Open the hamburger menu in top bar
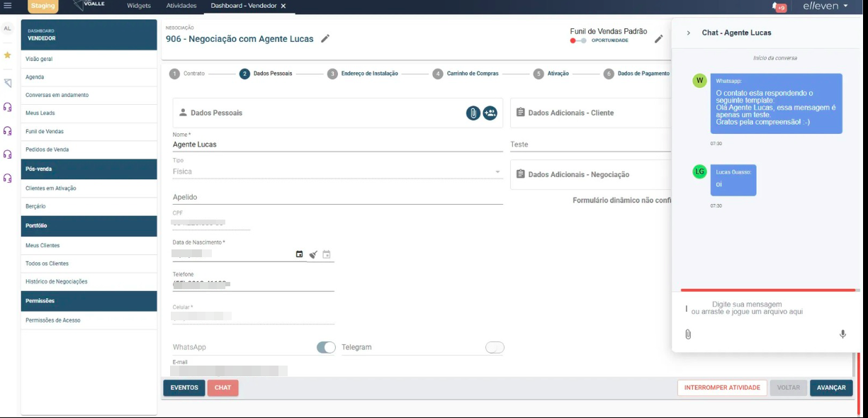This screenshot has height=418, width=868. coord(8,6)
